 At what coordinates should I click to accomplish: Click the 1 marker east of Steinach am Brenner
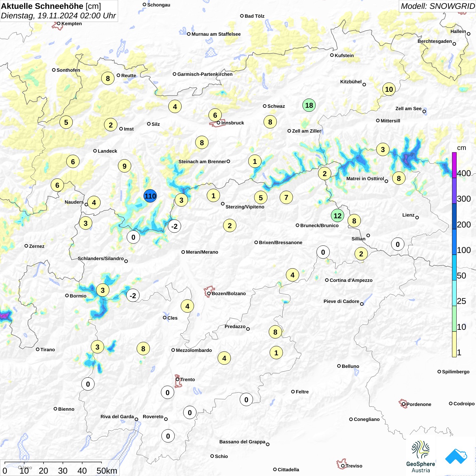point(255,161)
